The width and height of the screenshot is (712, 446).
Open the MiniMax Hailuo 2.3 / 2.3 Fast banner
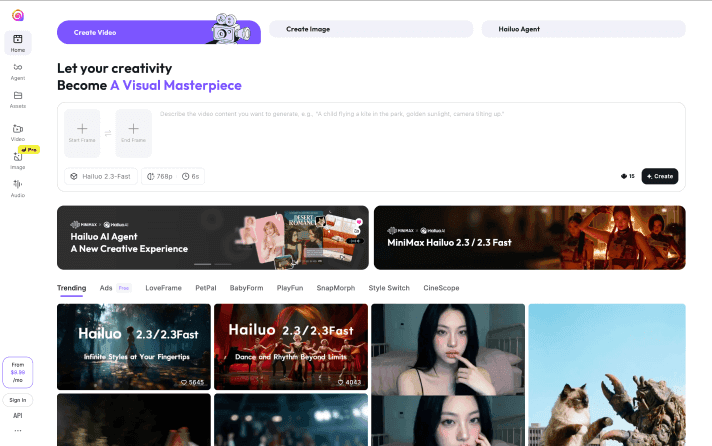529,238
